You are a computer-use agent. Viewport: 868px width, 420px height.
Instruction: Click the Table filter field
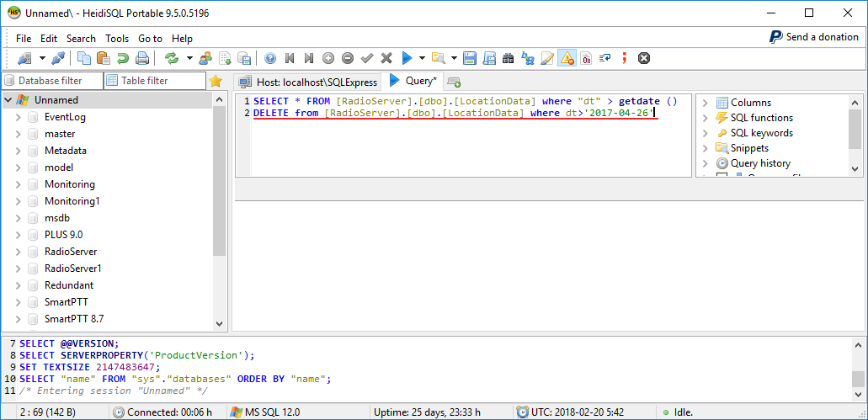point(155,81)
